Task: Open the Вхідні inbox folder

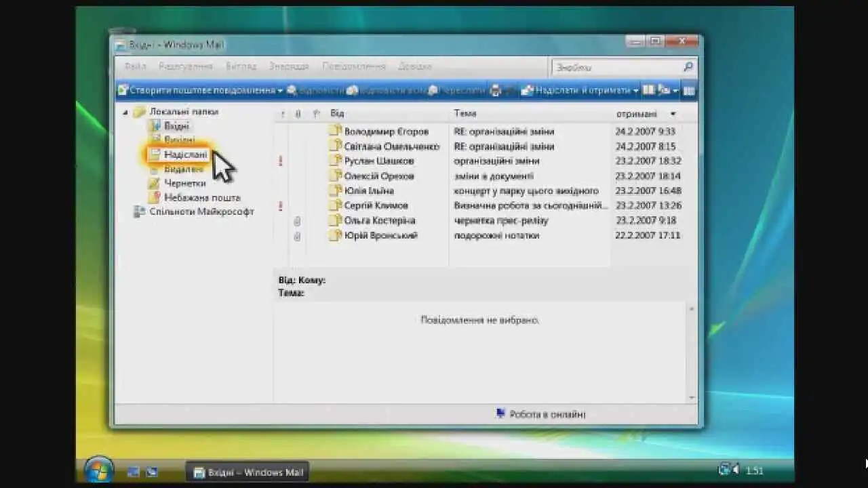Action: point(176,126)
